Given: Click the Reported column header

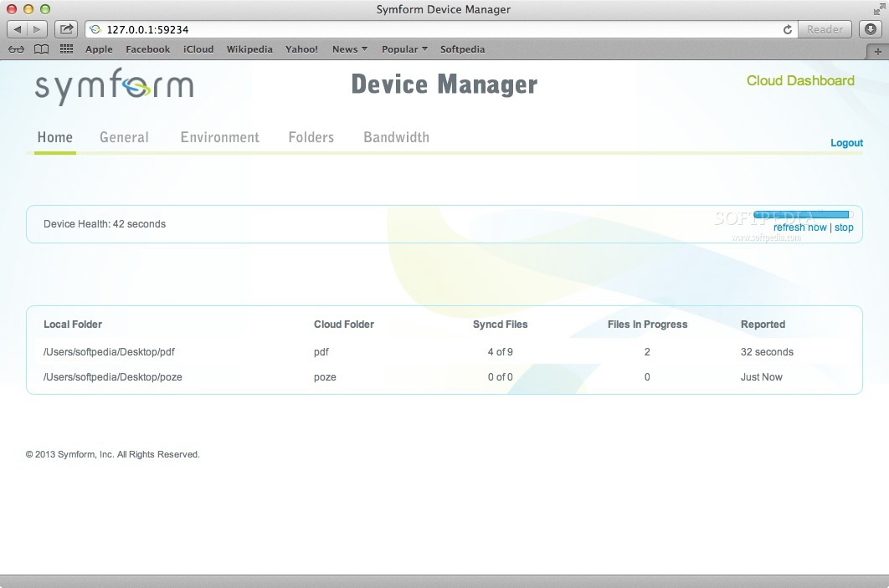Looking at the screenshot, I should pyautogui.click(x=763, y=324).
